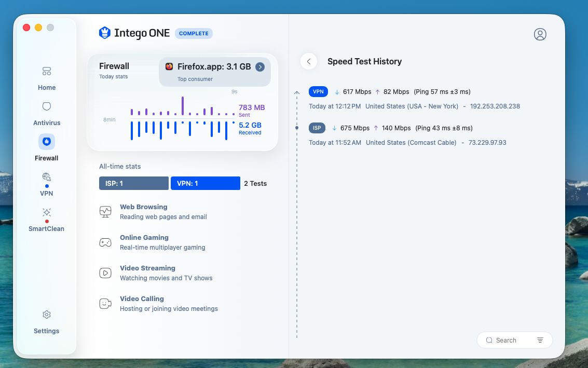Select the Firewall sidebar icon
Image resolution: width=588 pixels, height=368 pixels.
(47, 142)
